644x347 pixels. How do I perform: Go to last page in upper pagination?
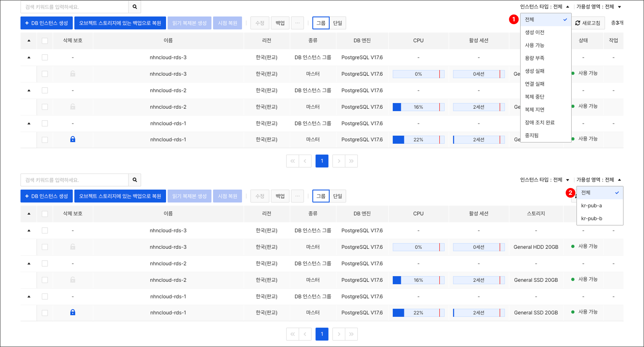(x=351, y=161)
